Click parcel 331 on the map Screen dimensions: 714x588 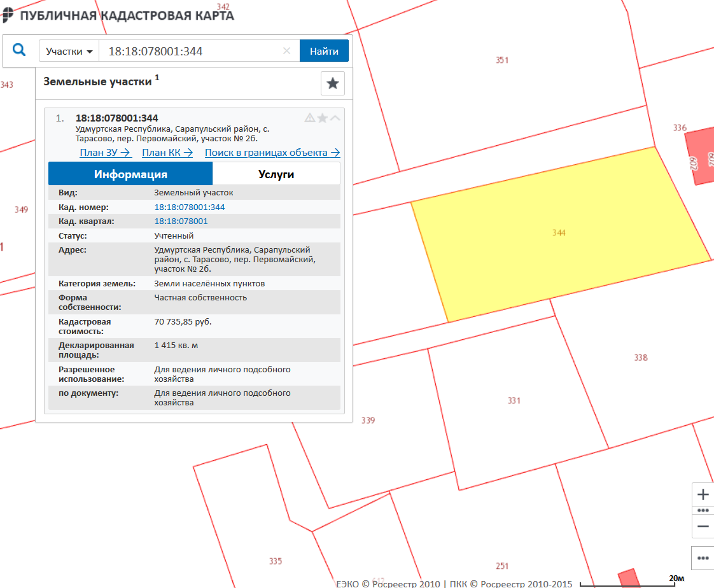514,401
